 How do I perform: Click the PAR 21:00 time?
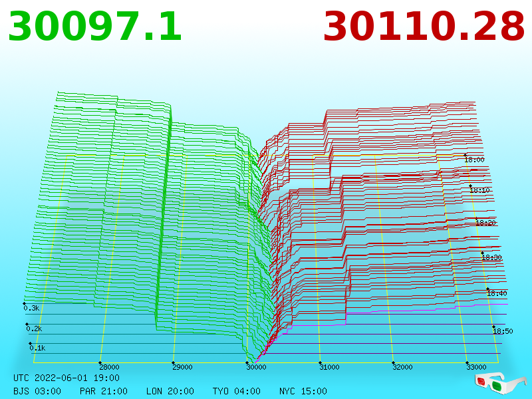pyautogui.click(x=104, y=391)
